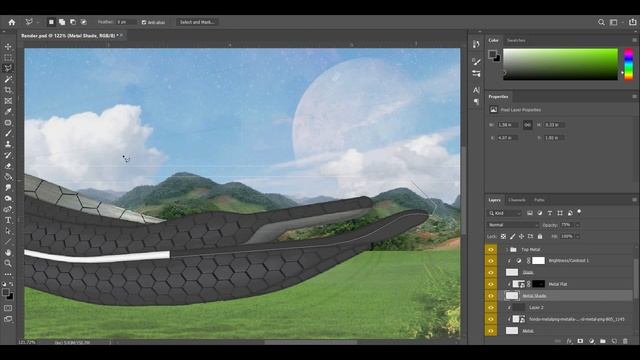Change the screen mode
Screen dimensions: 640x360
click(8, 319)
